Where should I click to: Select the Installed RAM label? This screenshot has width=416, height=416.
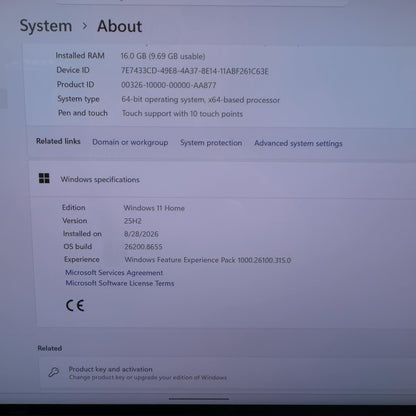pyautogui.click(x=80, y=56)
